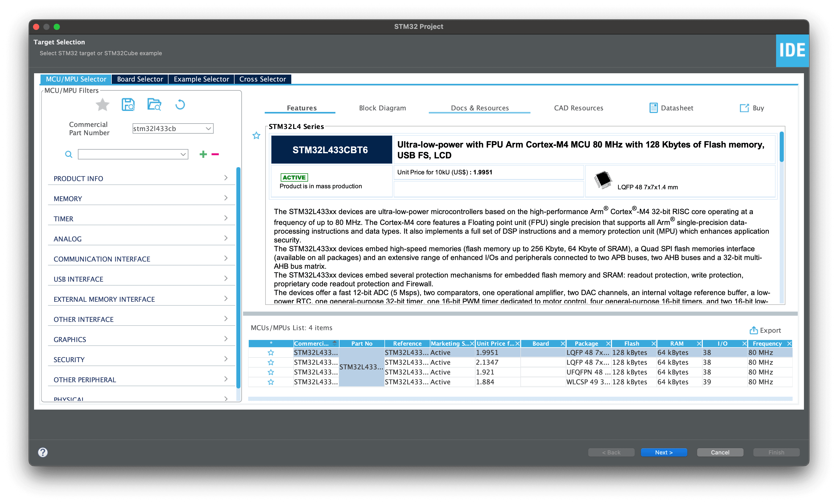Viewport: 838px width, 504px height.
Task: Switch to Cross Selector tab
Action: 263,79
